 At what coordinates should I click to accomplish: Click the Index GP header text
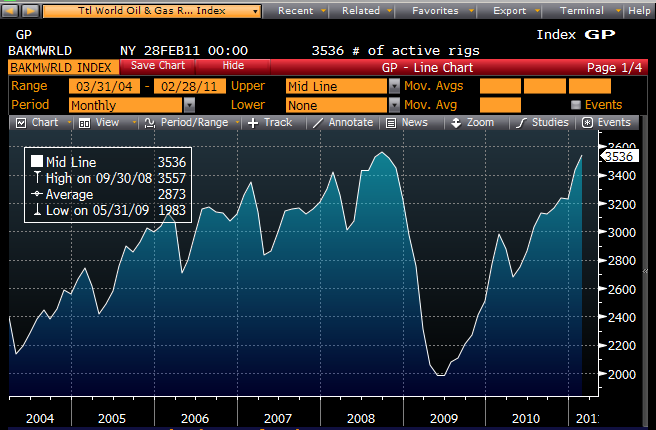click(x=576, y=35)
